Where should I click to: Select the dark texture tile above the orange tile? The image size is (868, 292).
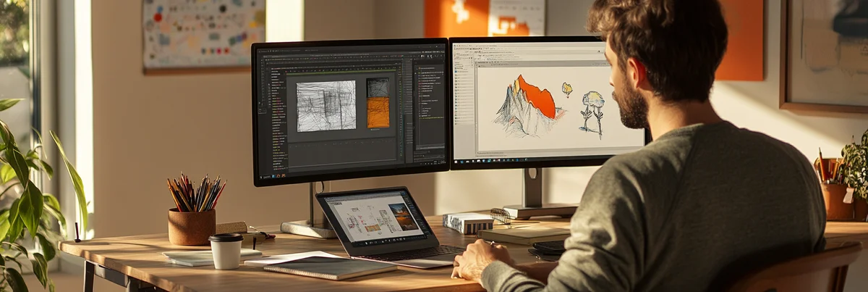pyautogui.click(x=378, y=88)
